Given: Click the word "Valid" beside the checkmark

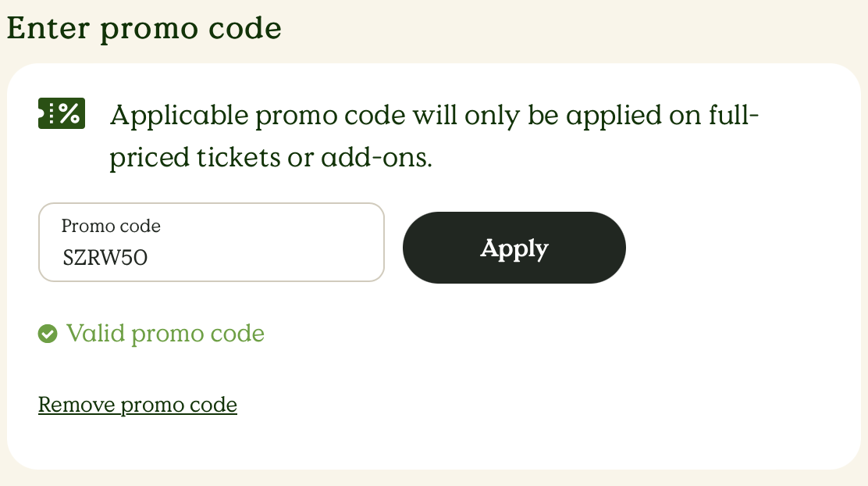Looking at the screenshot, I should [x=95, y=334].
